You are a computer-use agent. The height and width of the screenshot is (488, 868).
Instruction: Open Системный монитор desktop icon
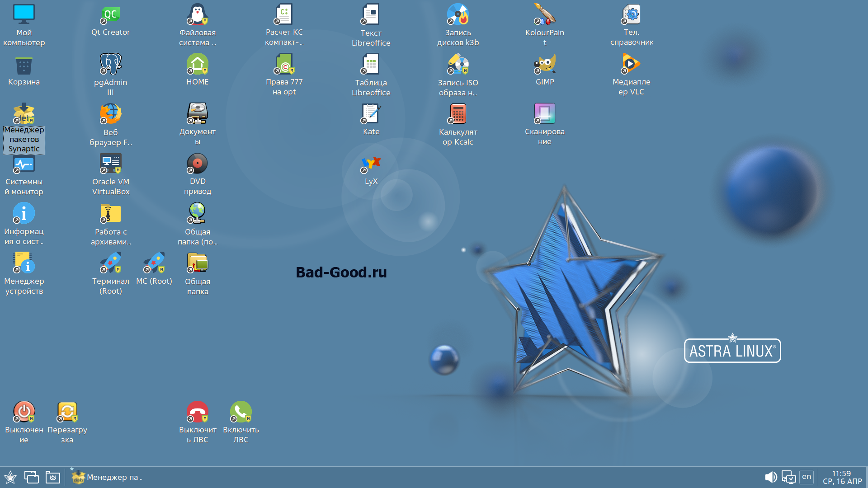click(x=24, y=164)
